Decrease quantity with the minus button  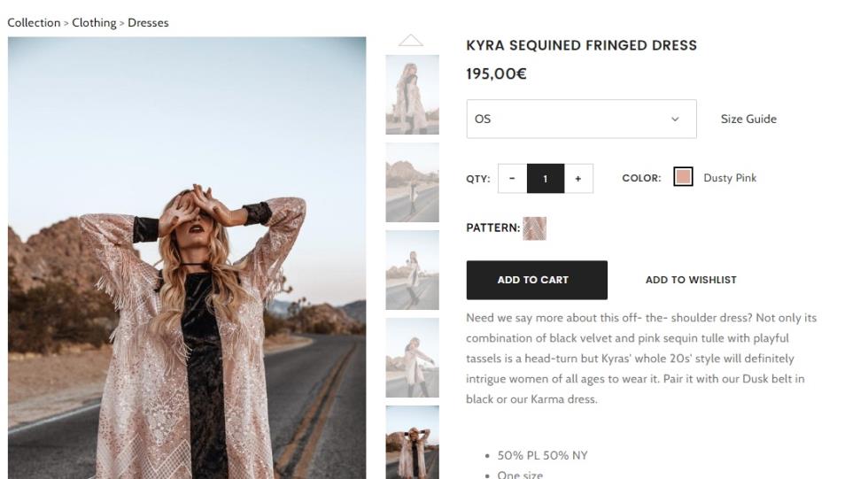point(512,178)
